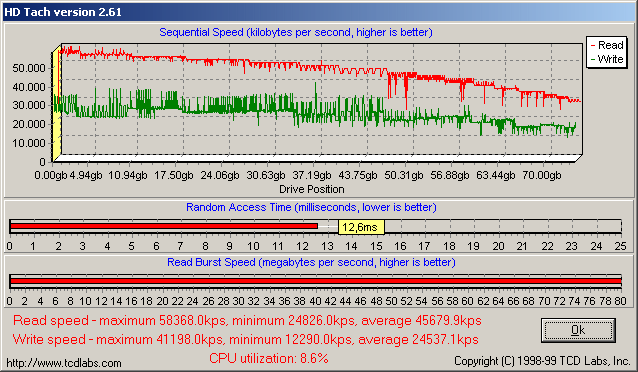
Task: Click the 24.06gb drive position label
Action: click(x=220, y=175)
